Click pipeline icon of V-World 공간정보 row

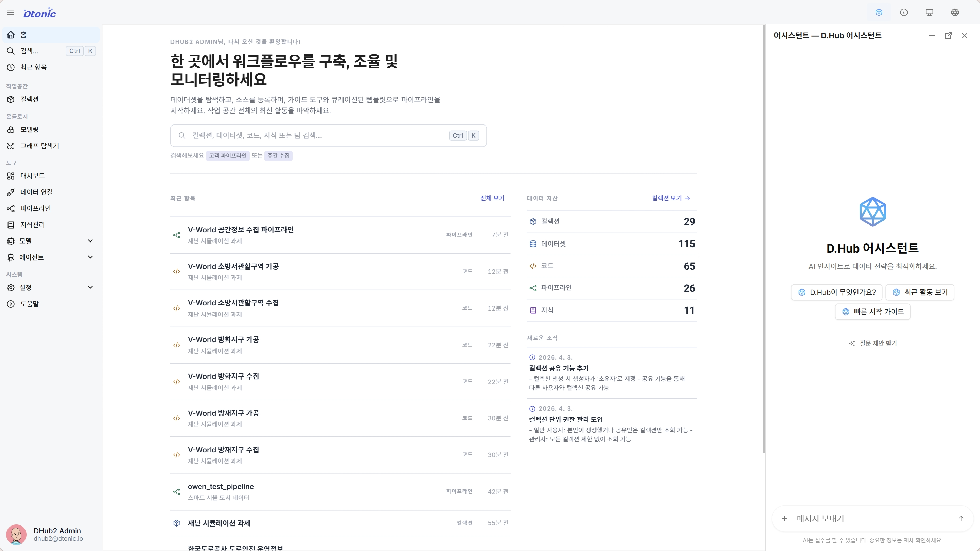coord(177,235)
